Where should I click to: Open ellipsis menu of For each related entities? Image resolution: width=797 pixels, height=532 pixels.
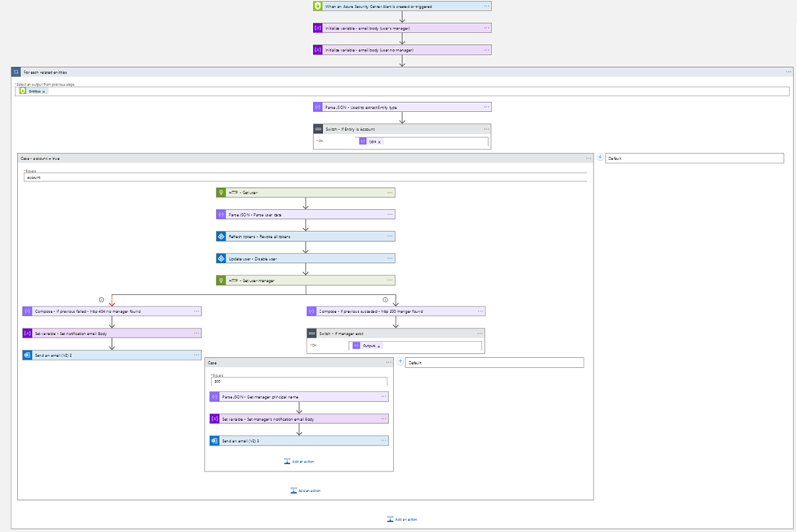788,72
